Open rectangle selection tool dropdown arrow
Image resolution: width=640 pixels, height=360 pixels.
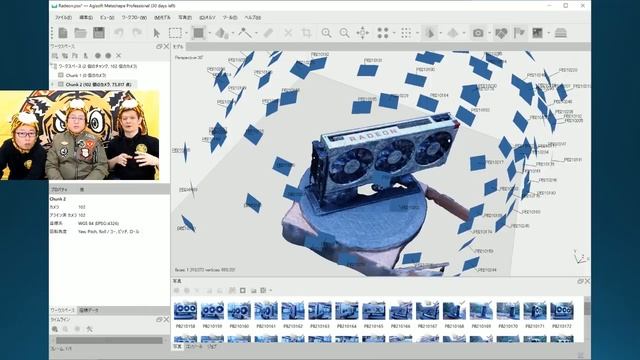click(186, 33)
